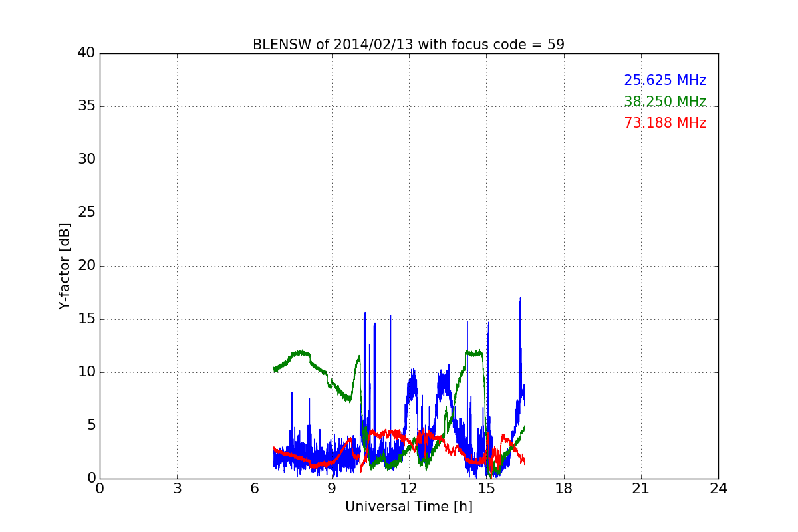This screenshot has height=532, width=798.
Task: Click the x-axis tick label "21"
Action: (x=641, y=489)
